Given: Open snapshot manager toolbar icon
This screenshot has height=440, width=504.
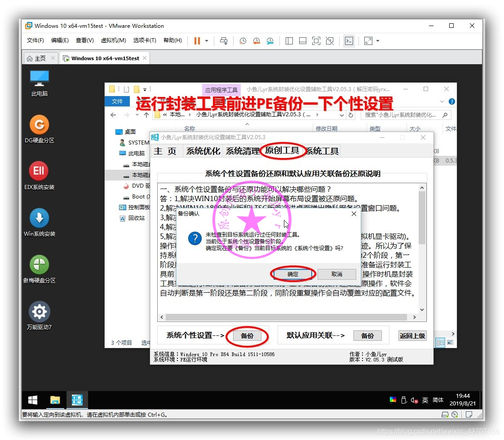Looking at the screenshot, I should [270, 41].
